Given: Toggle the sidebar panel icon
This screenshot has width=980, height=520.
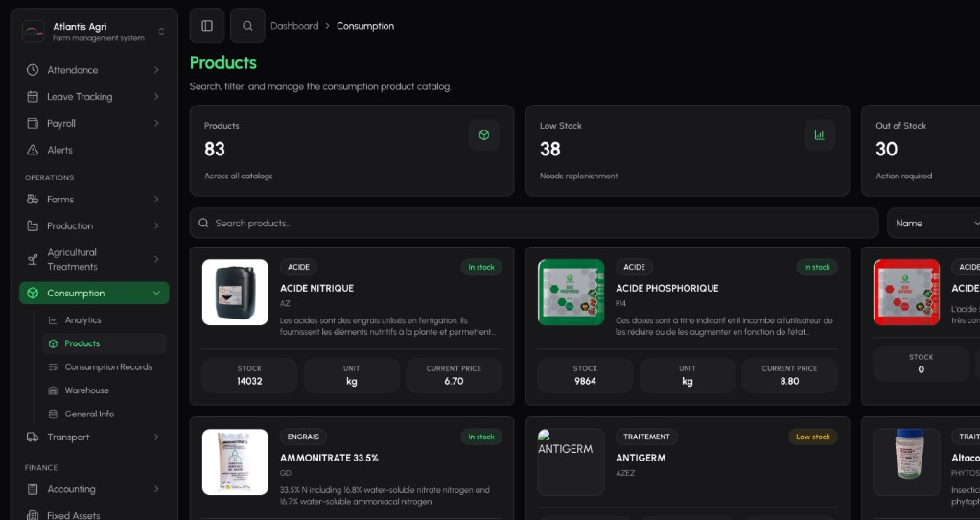Looking at the screenshot, I should (207, 26).
